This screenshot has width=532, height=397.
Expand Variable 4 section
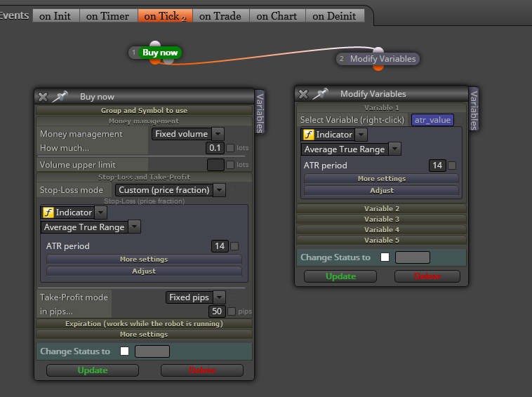pyautogui.click(x=382, y=229)
